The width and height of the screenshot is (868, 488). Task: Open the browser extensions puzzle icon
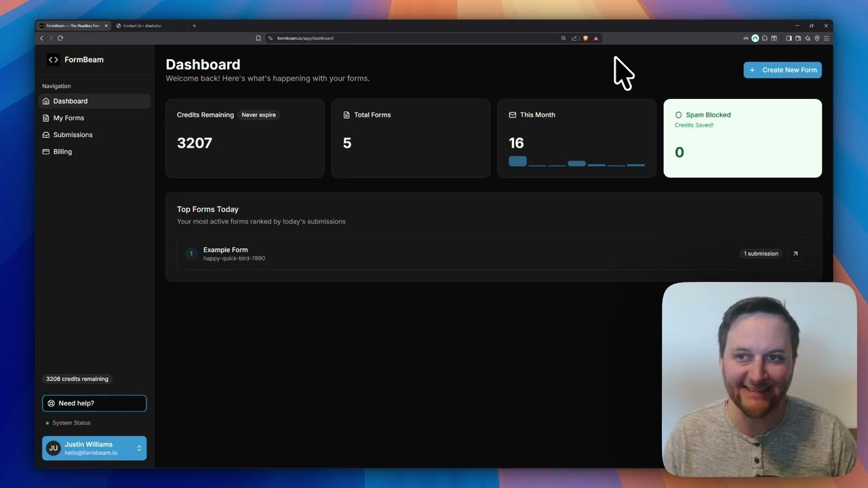765,38
